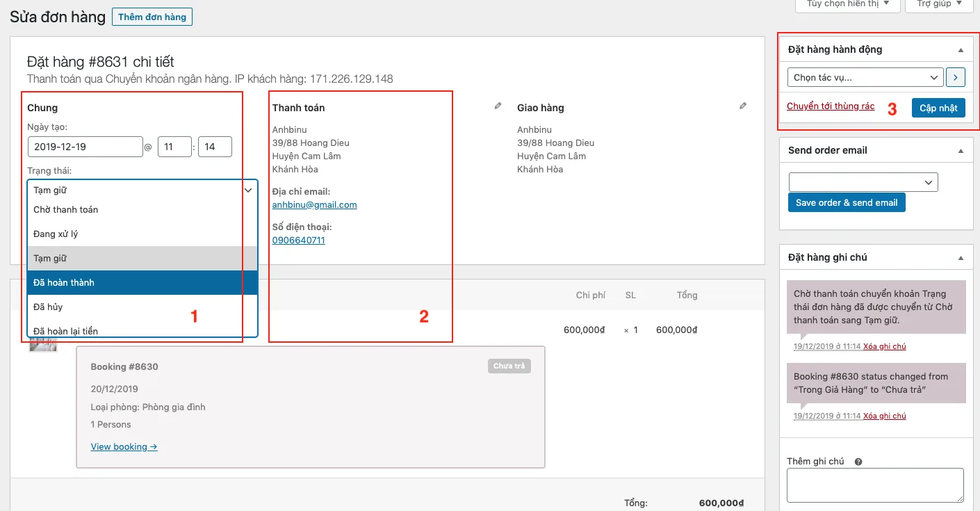Click the Thêm đơn hàng button
Viewport: 980px width, 511px height.
coord(152,17)
